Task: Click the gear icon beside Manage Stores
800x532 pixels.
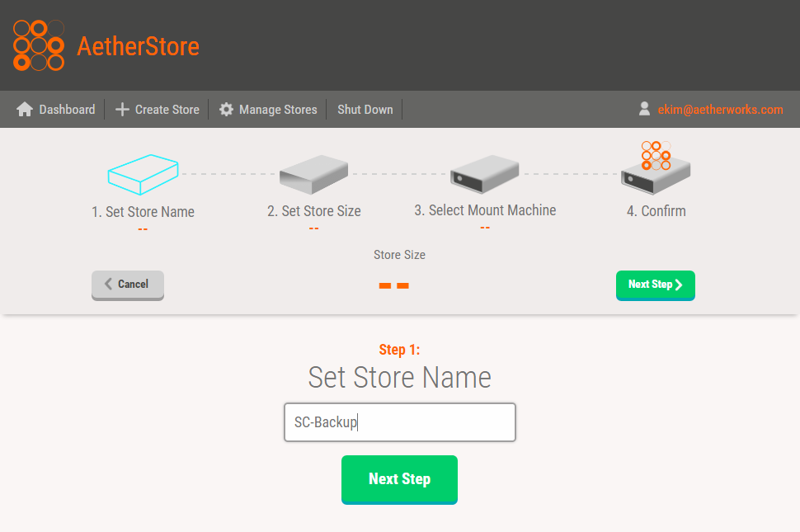Action: click(x=226, y=109)
